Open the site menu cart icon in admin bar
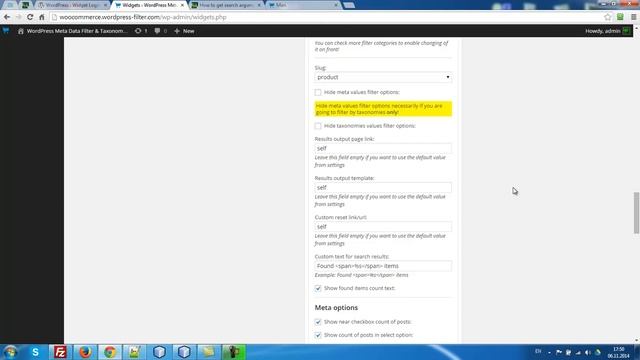Screen dimensions: 640x360 point(6,31)
